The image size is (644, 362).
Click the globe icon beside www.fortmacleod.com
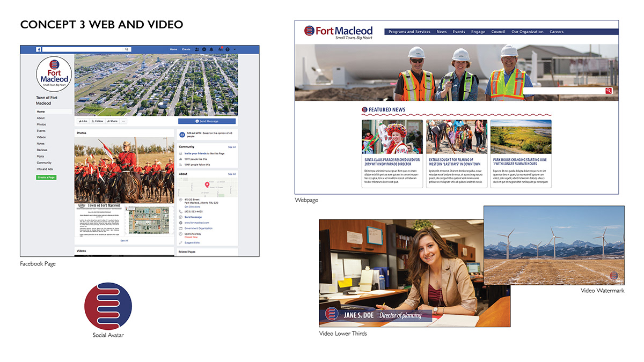pos(180,223)
